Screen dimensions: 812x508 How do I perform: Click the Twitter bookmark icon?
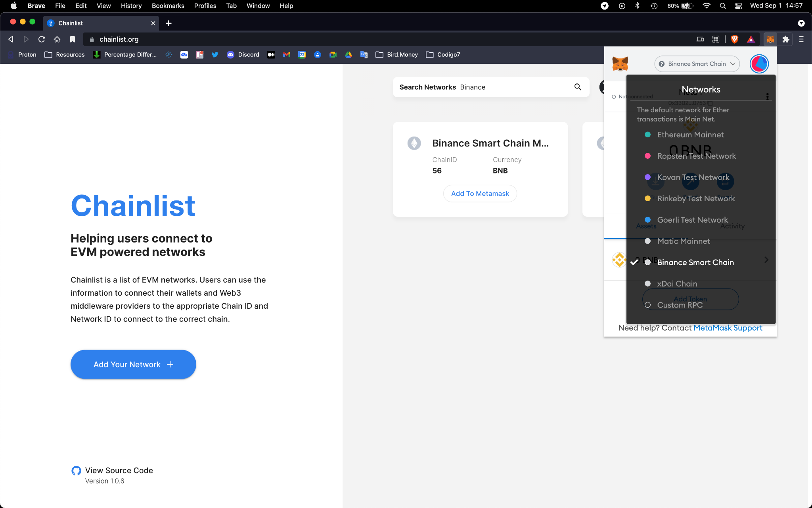tap(215, 55)
